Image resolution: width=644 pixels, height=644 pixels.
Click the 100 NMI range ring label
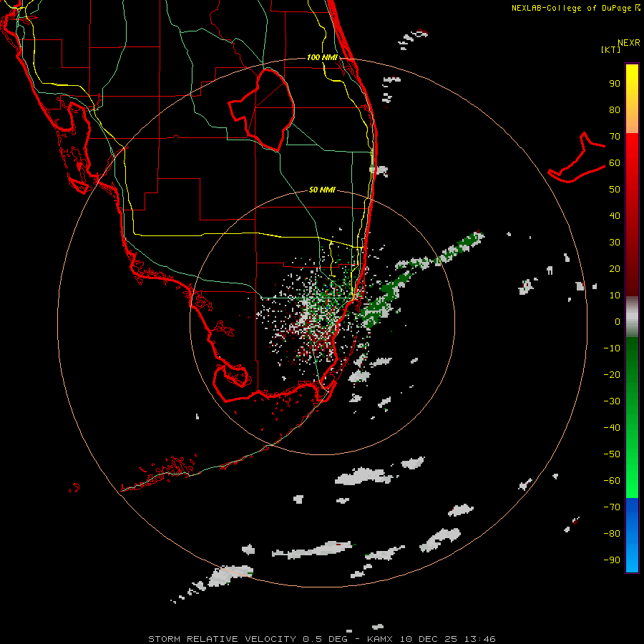click(x=322, y=57)
